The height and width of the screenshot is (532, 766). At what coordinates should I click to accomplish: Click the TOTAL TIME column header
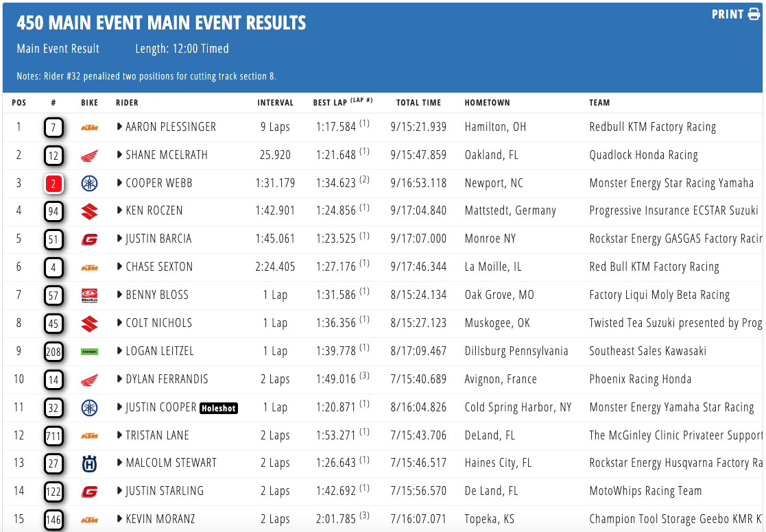(x=418, y=103)
